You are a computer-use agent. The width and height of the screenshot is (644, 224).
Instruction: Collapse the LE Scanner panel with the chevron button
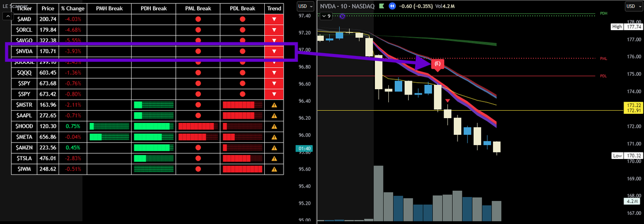click(8, 16)
